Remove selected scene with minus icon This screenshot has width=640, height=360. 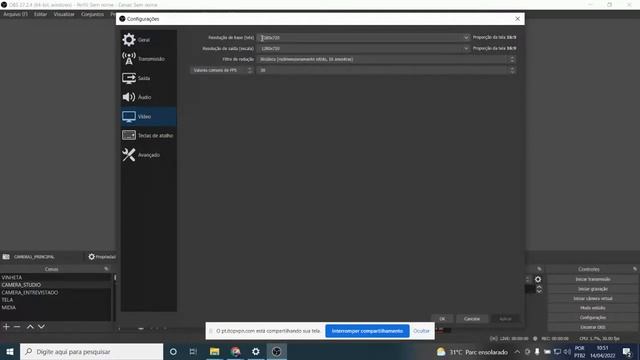click(x=17, y=327)
